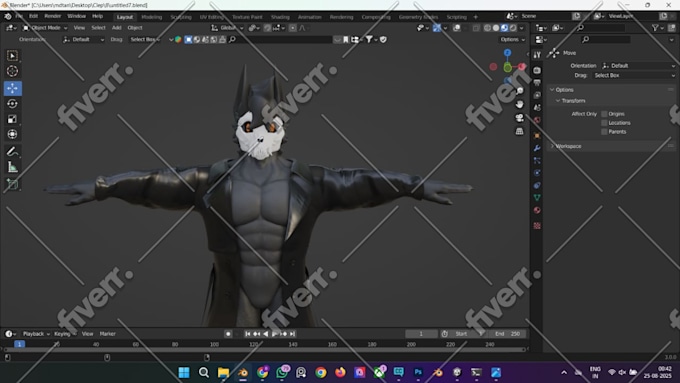Image resolution: width=680 pixels, height=383 pixels.
Task: Open Texture properties checker tab
Action: (x=537, y=226)
